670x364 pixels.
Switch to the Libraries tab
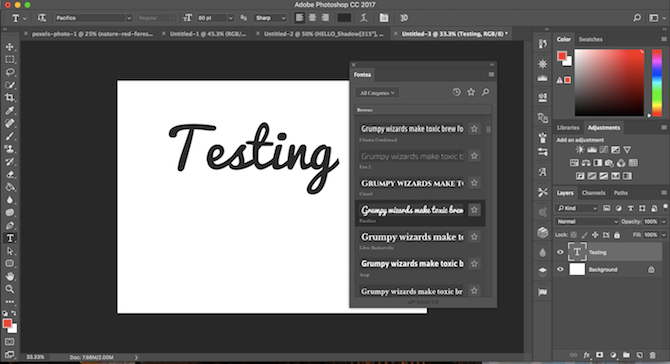tap(568, 128)
